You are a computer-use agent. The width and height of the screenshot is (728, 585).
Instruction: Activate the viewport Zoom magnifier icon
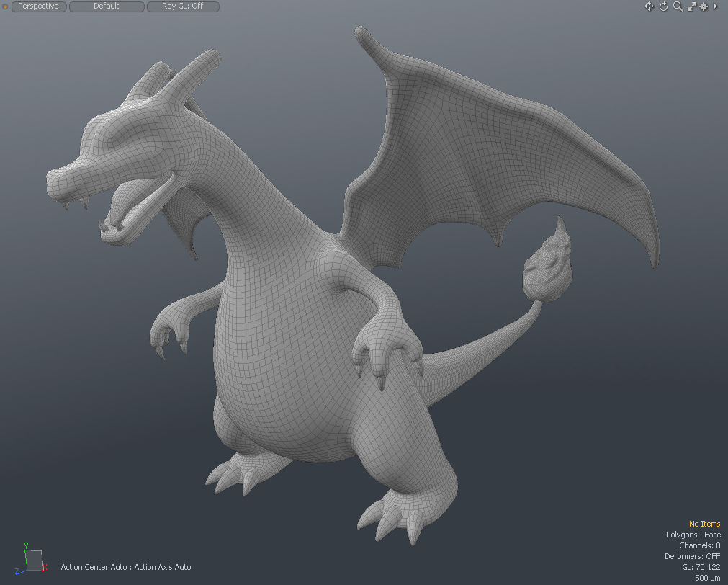click(x=677, y=6)
